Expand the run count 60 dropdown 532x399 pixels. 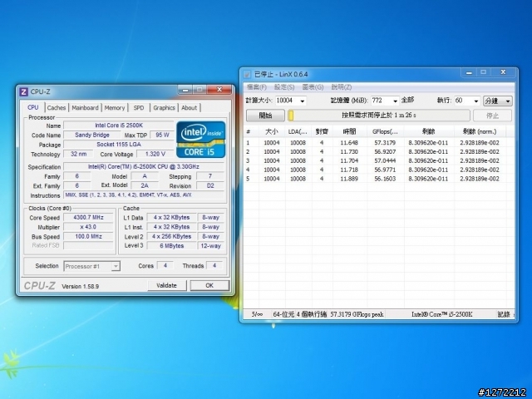475,101
